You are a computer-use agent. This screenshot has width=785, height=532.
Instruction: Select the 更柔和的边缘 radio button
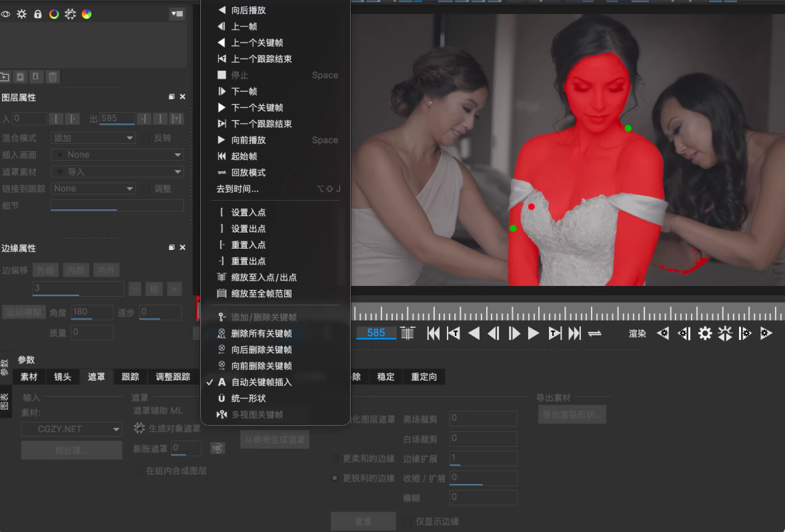(x=335, y=459)
